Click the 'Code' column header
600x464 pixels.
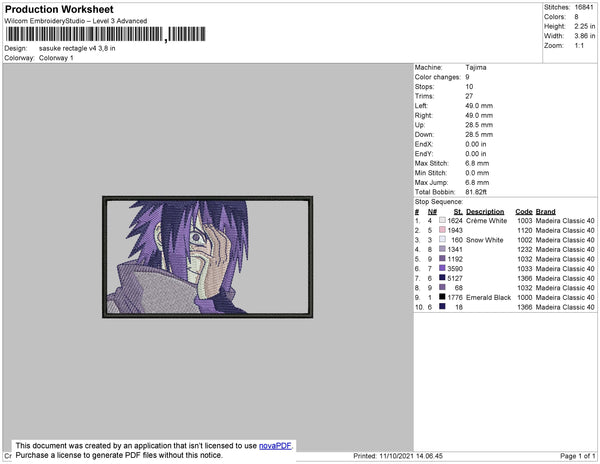click(524, 212)
